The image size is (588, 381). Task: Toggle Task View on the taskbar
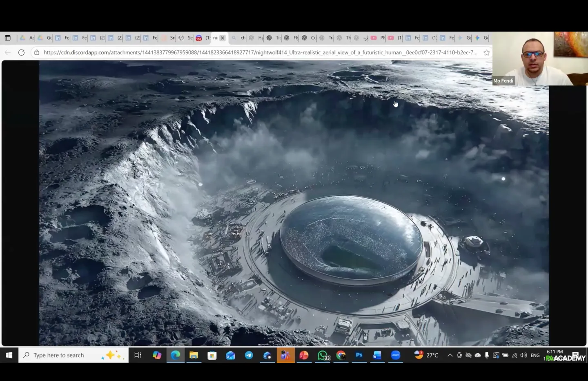(x=138, y=355)
